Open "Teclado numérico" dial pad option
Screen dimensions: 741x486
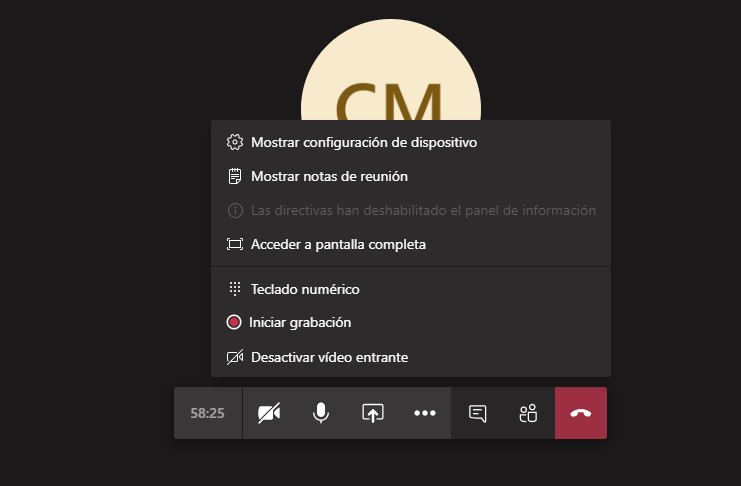[305, 289]
